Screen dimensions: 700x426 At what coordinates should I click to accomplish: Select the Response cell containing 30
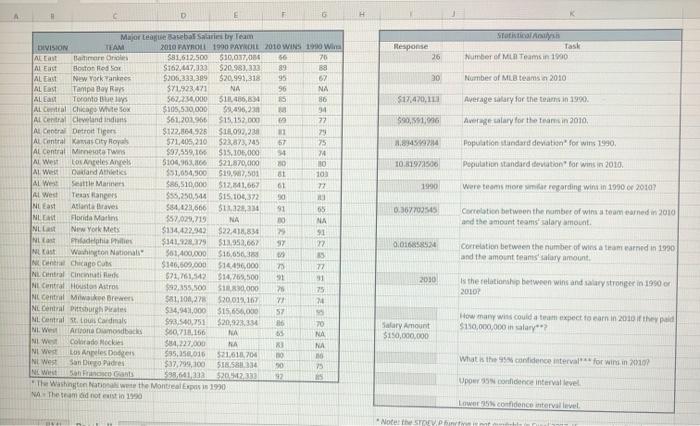pyautogui.click(x=411, y=78)
